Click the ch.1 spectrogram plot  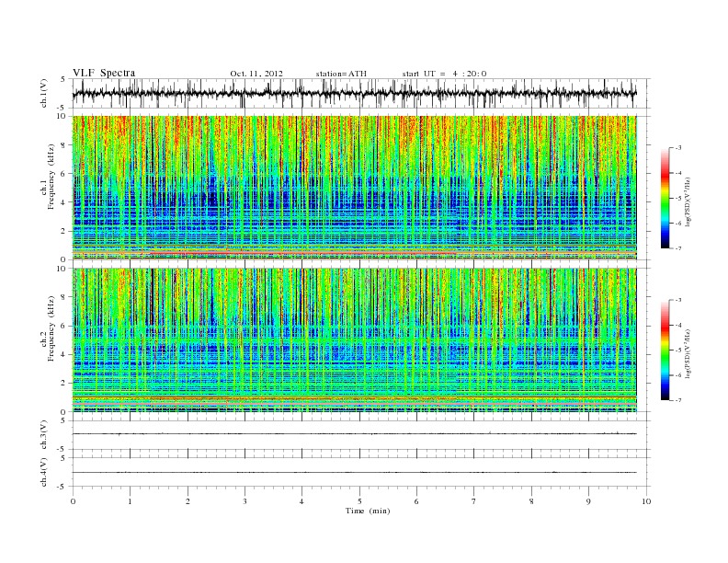pyautogui.click(x=354, y=188)
